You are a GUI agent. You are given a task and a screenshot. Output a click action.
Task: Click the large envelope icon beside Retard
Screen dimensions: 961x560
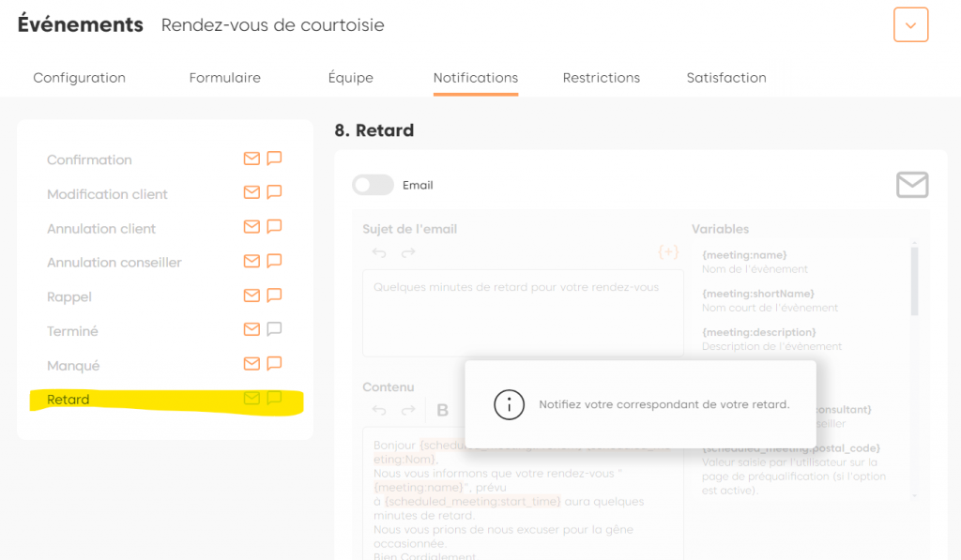point(911,185)
